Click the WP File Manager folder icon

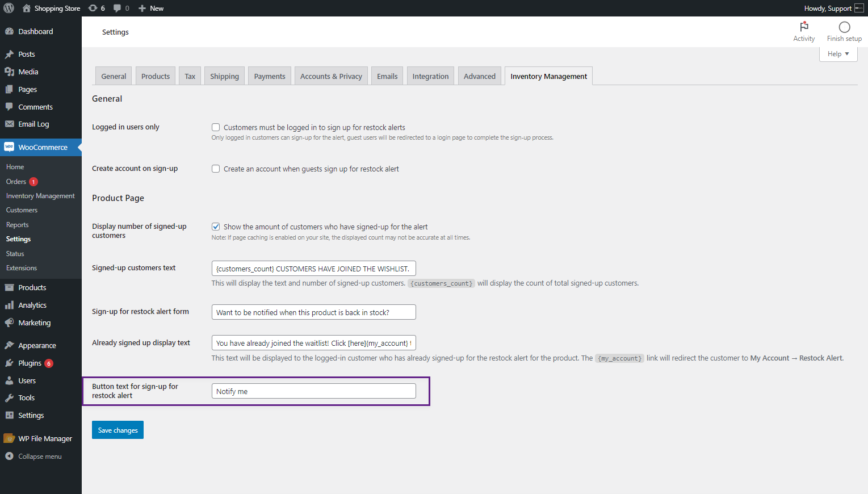click(x=9, y=438)
